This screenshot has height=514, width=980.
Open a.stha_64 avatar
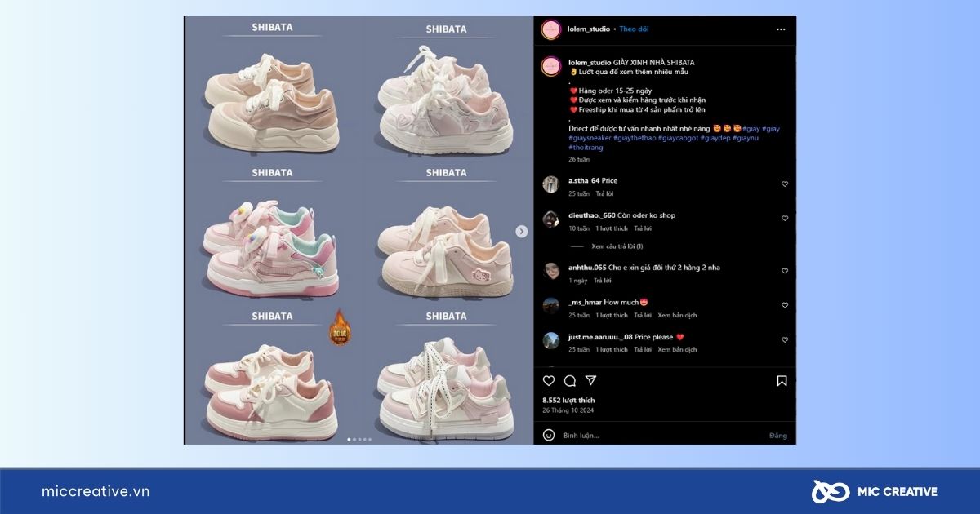tap(551, 184)
